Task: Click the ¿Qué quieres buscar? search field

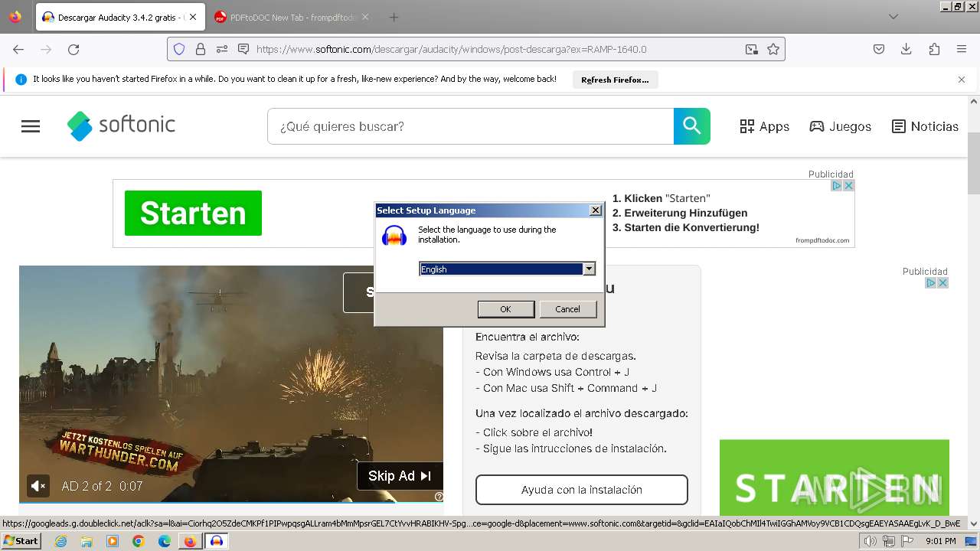Action: coord(470,126)
